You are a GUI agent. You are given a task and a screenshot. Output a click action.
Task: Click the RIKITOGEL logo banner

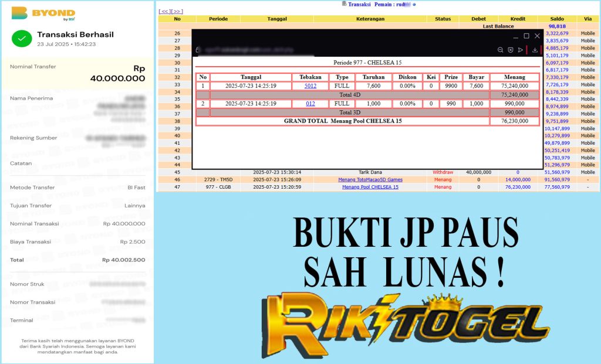point(405,325)
